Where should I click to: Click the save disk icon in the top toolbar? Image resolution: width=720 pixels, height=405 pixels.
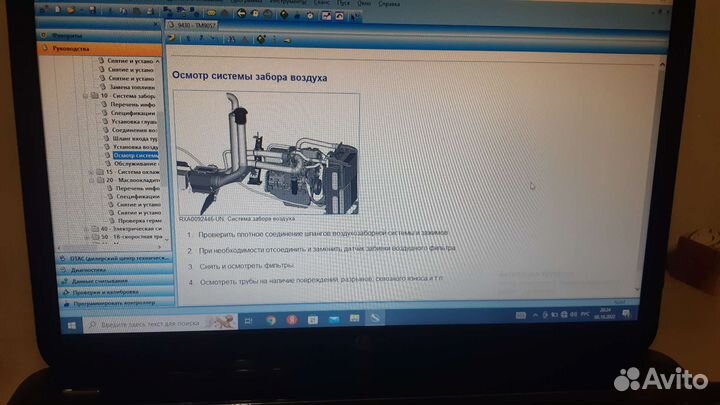click(x=92, y=10)
